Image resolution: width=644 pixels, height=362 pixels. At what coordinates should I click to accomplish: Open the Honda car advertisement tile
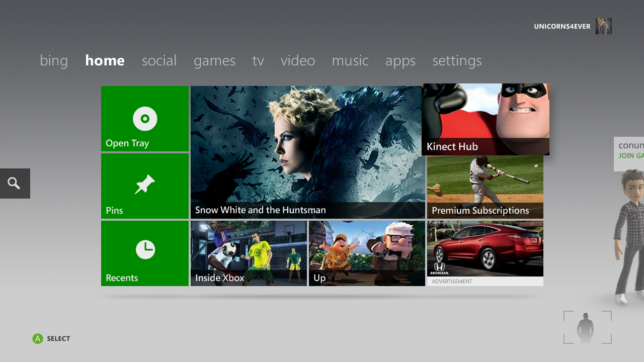coord(485,253)
